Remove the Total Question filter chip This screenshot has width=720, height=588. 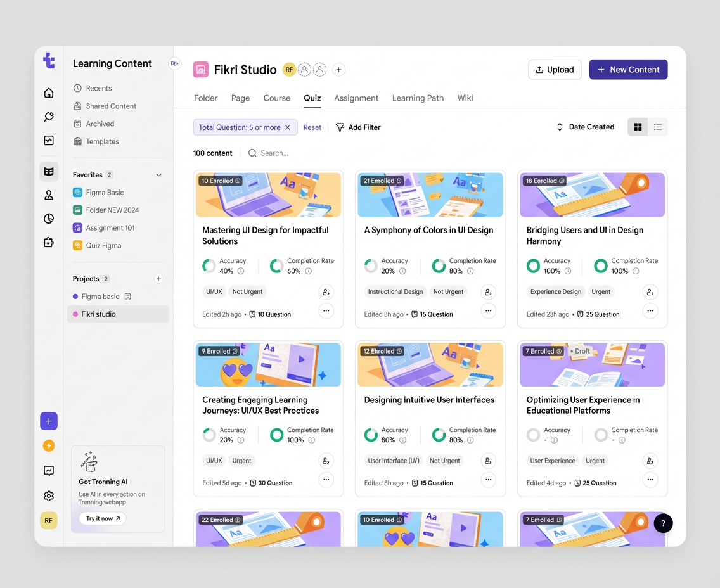click(x=287, y=127)
